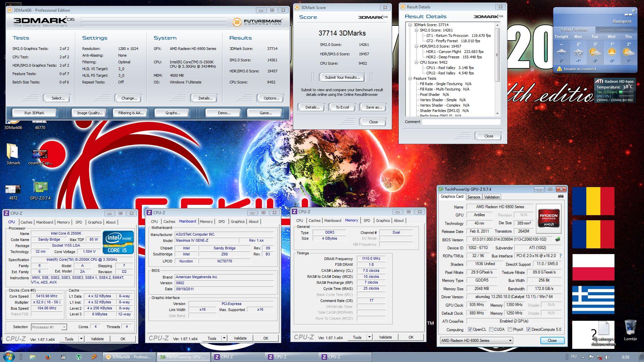
Task: Click the GPU-Z screenshot camera icon
Action: (x=560, y=196)
